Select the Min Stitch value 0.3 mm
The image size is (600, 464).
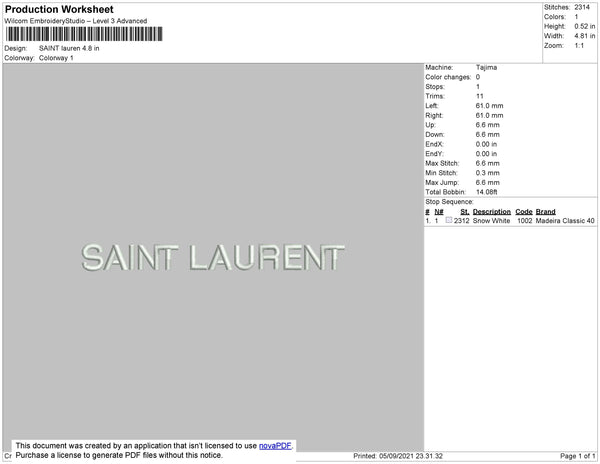[488, 173]
